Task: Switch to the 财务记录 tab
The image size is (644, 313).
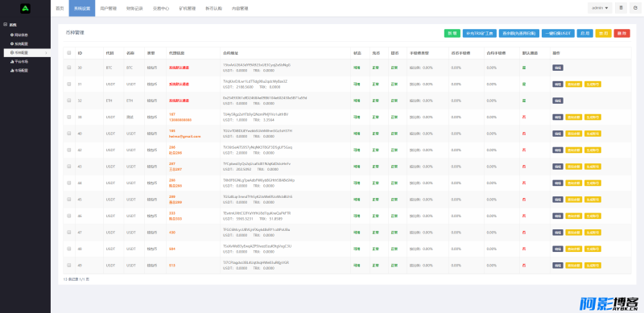Action: (x=134, y=8)
